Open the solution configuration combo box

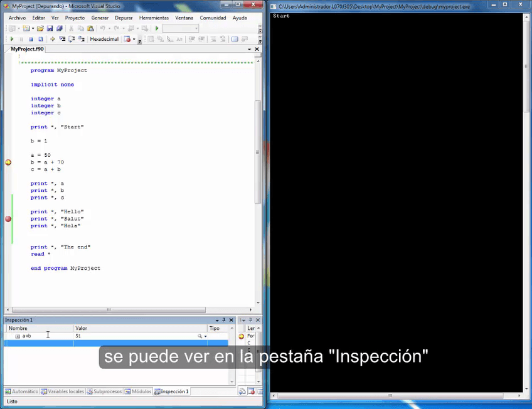click(x=181, y=28)
